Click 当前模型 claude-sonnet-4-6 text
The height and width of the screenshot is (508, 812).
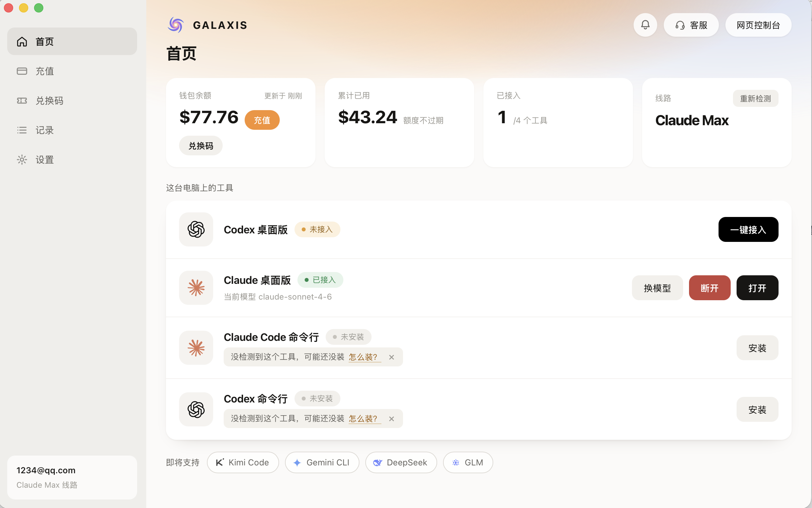278,297
